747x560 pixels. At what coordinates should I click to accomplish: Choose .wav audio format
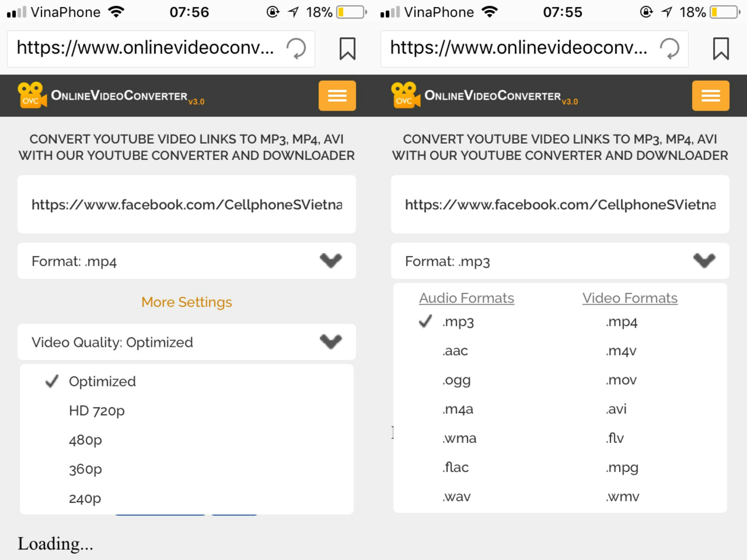pyautogui.click(x=457, y=497)
